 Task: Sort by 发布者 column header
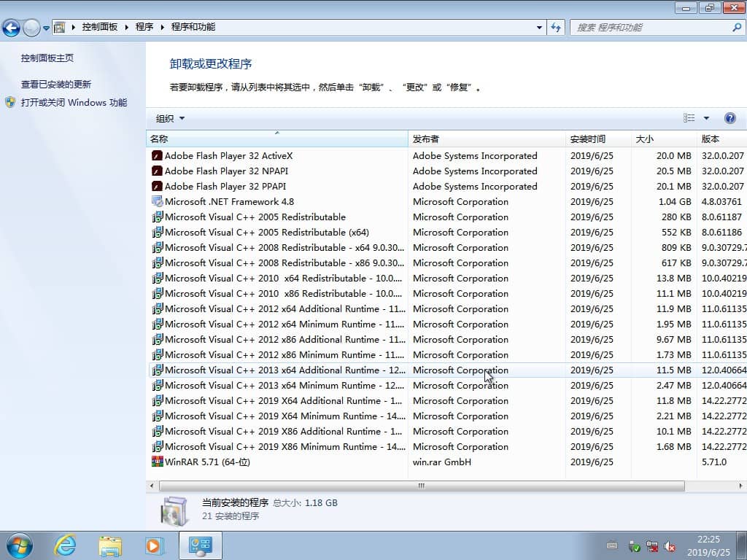[x=487, y=139]
